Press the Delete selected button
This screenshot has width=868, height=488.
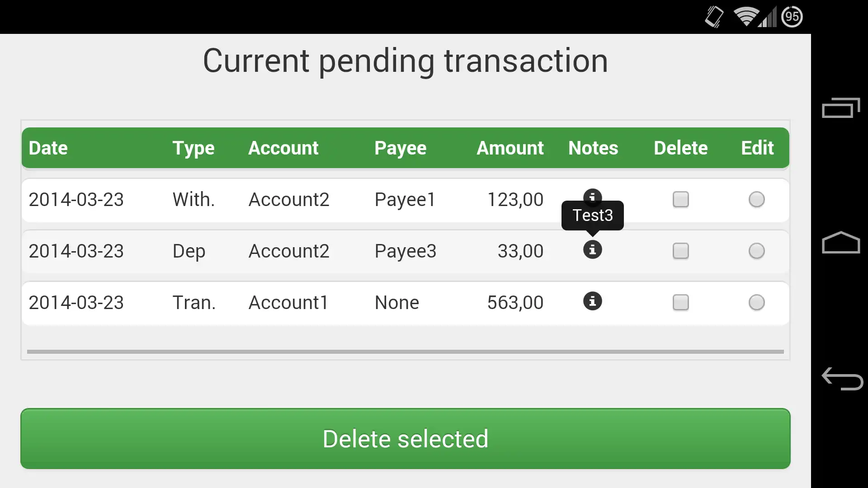pos(405,439)
